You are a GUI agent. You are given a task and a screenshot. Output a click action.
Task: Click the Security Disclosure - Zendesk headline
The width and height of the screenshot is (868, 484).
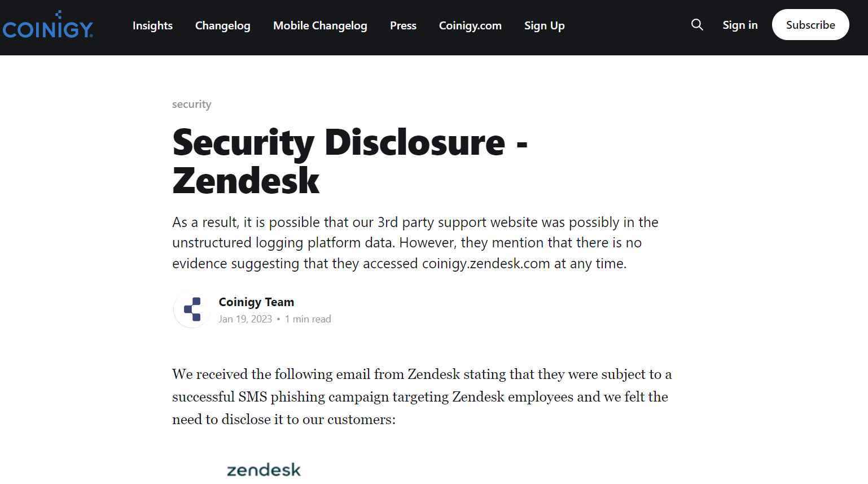[x=350, y=161]
